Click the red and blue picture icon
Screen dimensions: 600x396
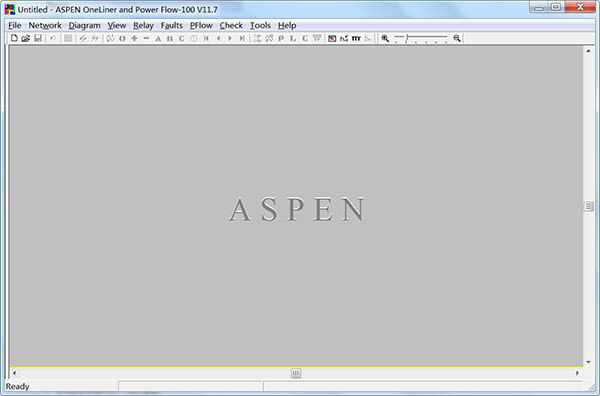pos(332,38)
